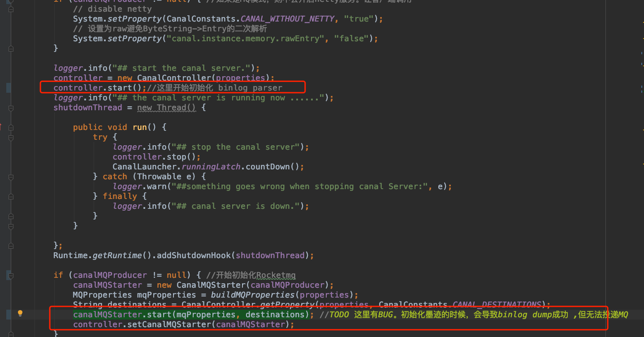Click the CANAL_WITHOUT_NETTY setProperty line
This screenshot has width=644, height=337.
[224, 18]
